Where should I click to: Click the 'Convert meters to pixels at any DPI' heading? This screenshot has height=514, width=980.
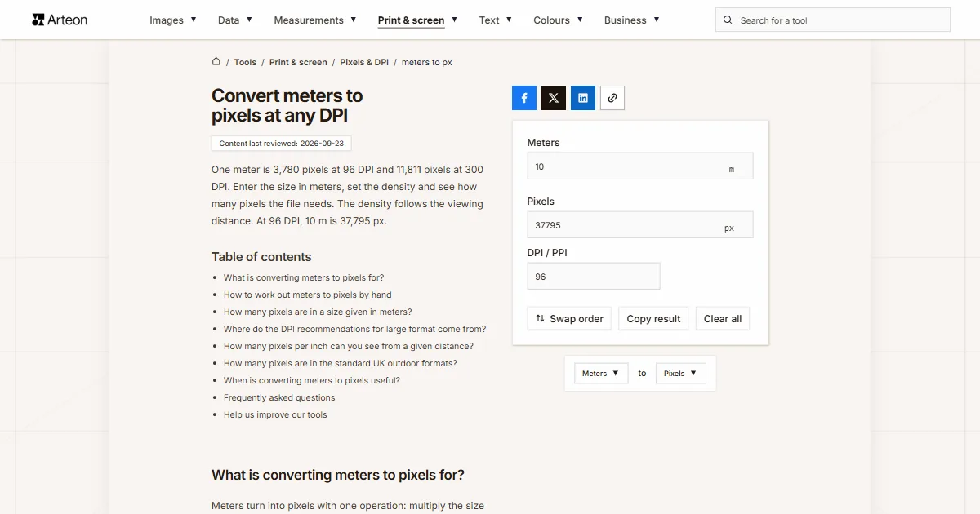click(x=287, y=105)
